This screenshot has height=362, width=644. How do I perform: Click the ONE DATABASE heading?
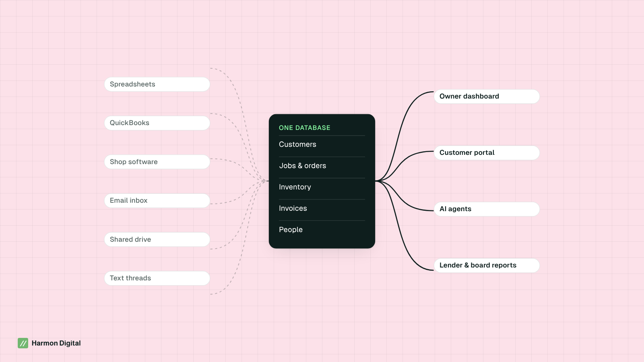click(x=305, y=128)
